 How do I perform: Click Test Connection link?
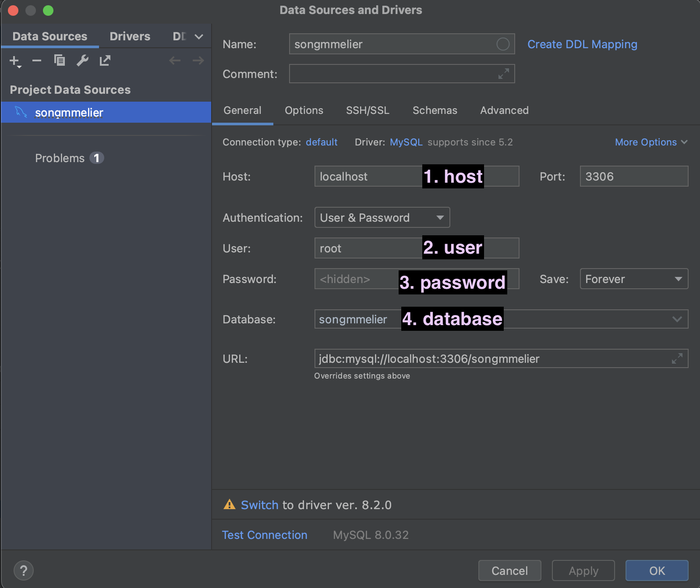[x=265, y=535]
